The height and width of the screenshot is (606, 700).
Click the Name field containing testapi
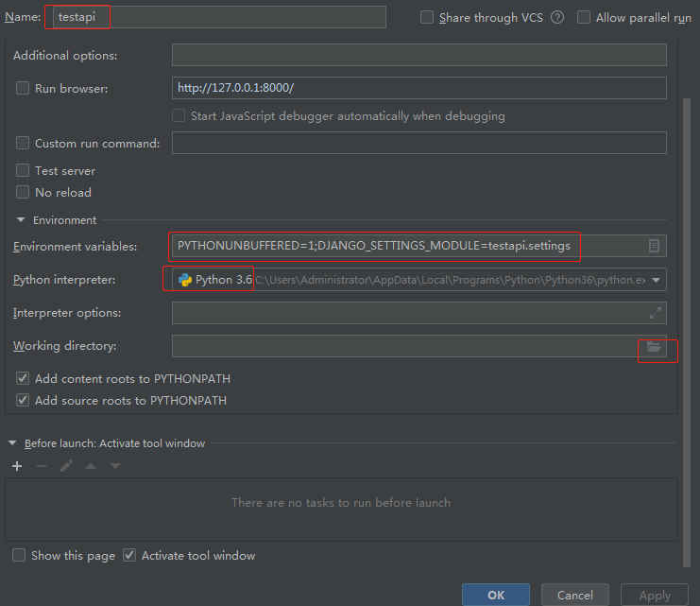(219, 17)
